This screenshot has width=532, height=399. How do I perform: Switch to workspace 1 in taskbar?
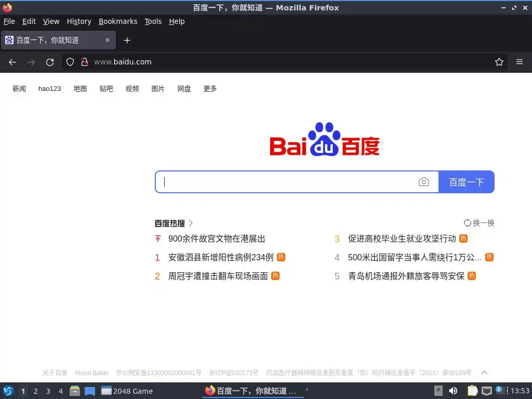[23, 391]
